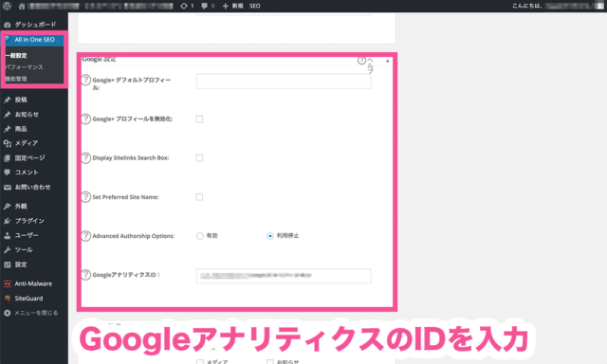Screen dimensions: 607x364
Task: Click the All in One SEO shield icon
Action: click(8, 39)
